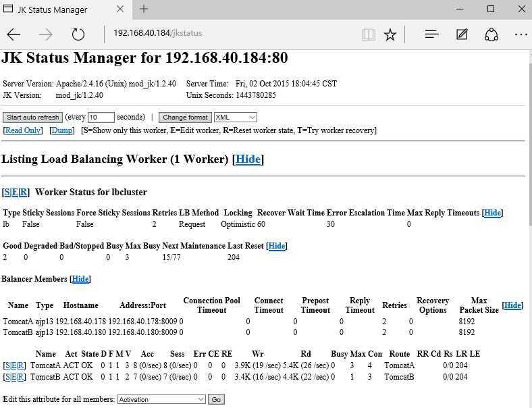Viewport: 532px width, 408px height.
Task: Edit TomcatA member via E link
Action: tap(14, 365)
